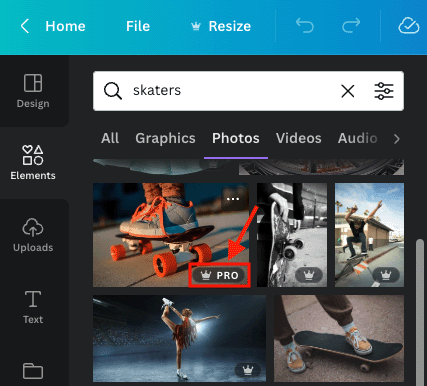
Task: Click the Resize button with crown
Action: coord(221,26)
